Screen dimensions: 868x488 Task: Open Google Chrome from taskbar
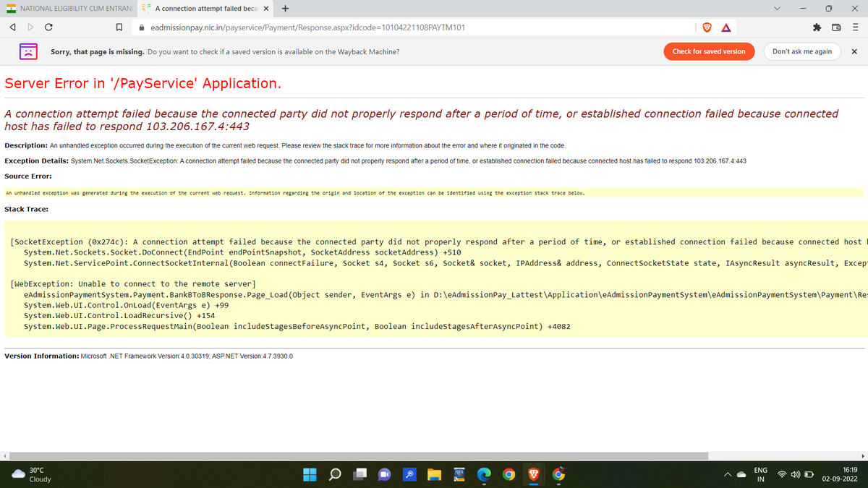click(509, 474)
